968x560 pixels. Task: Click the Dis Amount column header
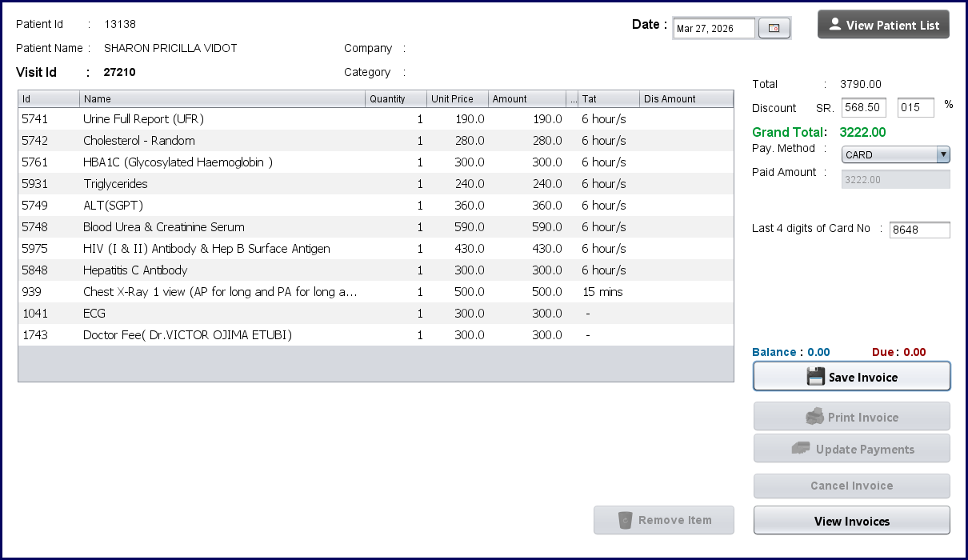686,99
